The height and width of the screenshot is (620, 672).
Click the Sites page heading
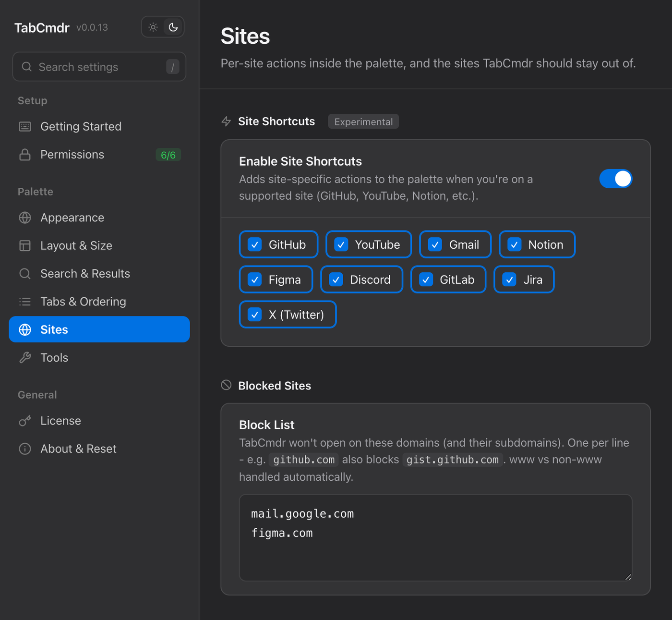(245, 36)
